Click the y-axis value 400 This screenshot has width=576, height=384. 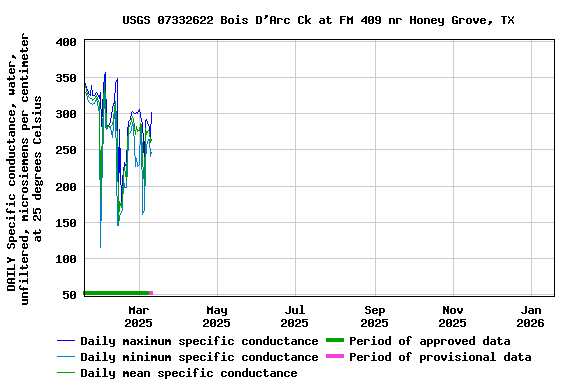click(x=66, y=42)
